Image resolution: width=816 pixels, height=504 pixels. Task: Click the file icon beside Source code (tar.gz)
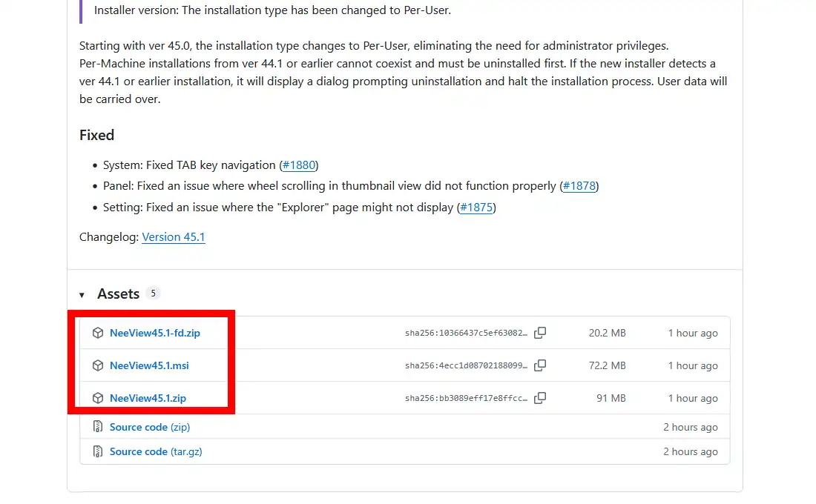(x=97, y=451)
